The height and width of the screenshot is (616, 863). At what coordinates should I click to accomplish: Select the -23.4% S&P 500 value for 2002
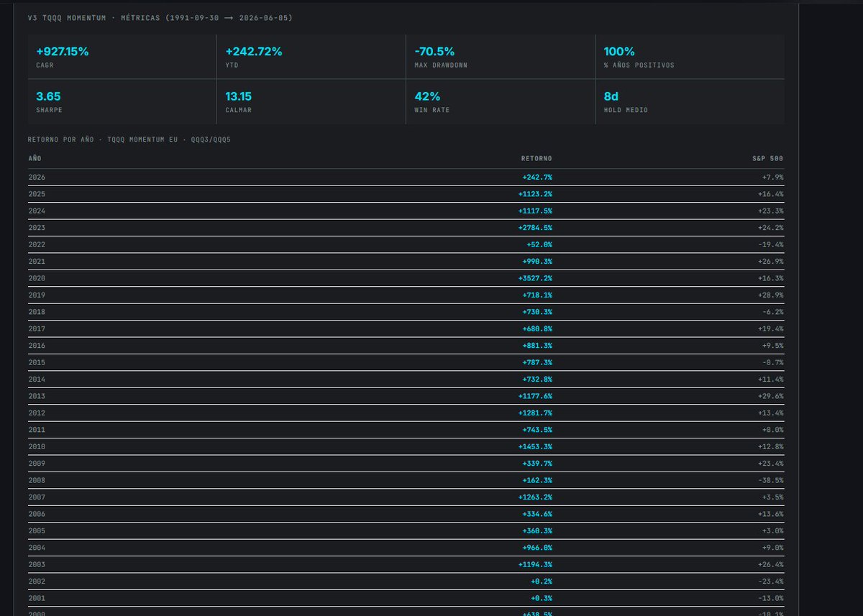tap(771, 581)
